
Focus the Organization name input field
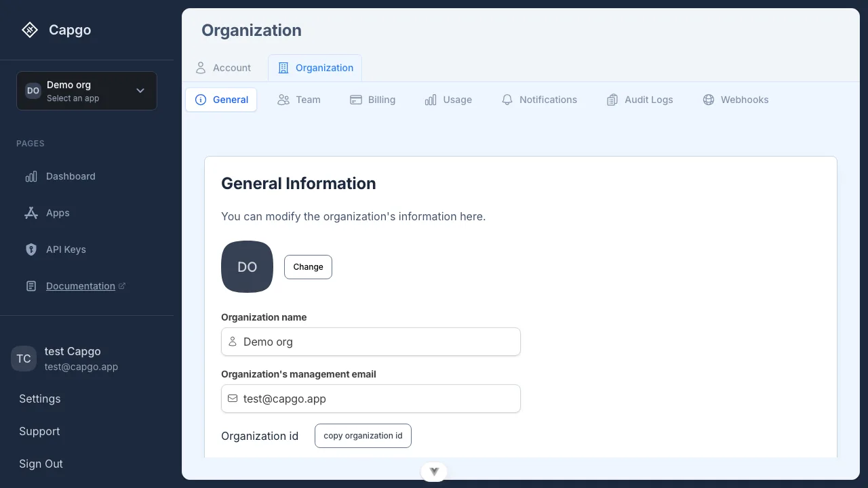click(x=371, y=342)
